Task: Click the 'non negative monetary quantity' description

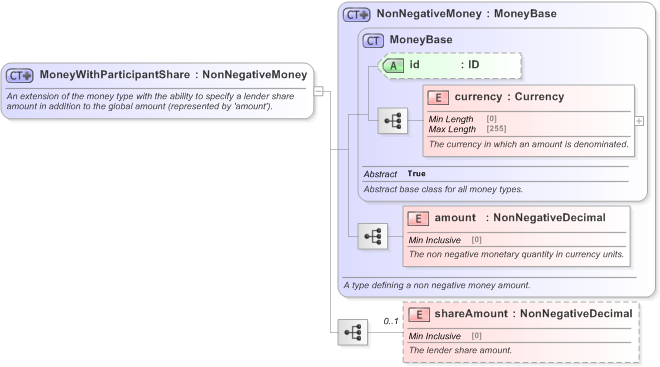Action: tap(516, 254)
